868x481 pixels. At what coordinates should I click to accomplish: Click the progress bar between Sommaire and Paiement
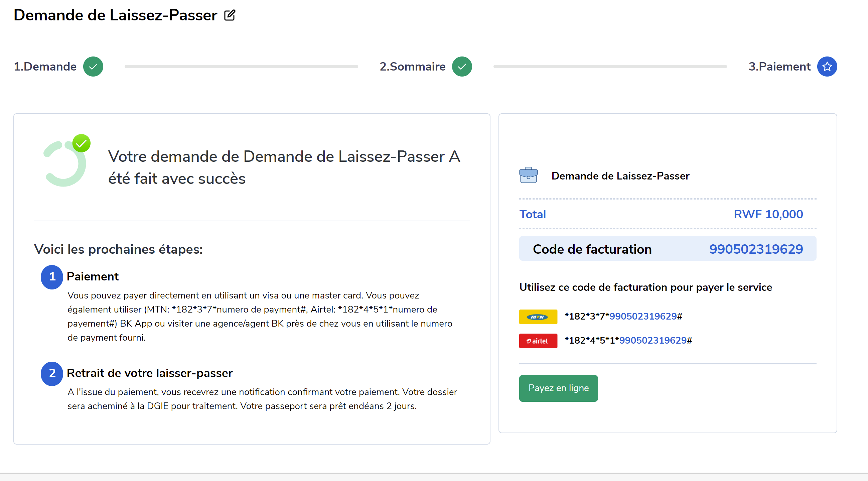tap(610, 67)
